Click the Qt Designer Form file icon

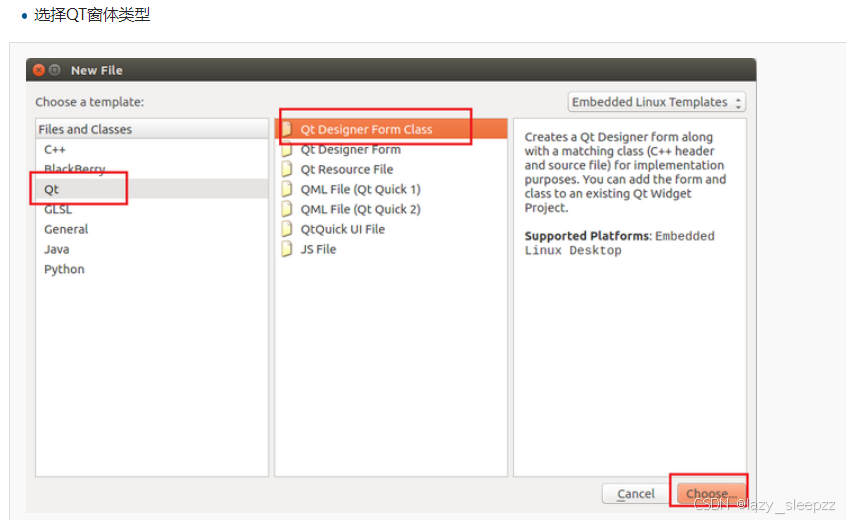(287, 149)
